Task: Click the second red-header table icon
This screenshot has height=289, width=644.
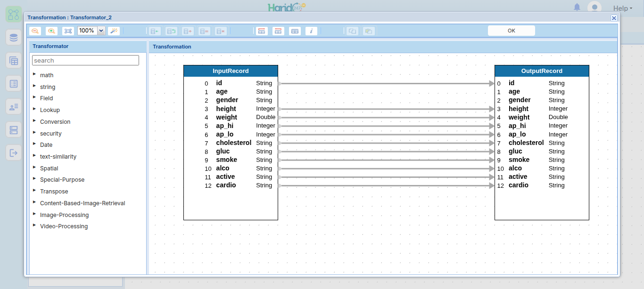Action: tap(278, 31)
